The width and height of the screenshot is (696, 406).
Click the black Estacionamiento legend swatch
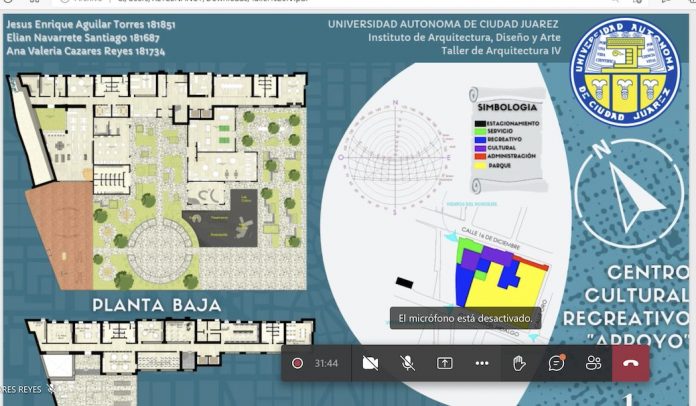[481, 123]
